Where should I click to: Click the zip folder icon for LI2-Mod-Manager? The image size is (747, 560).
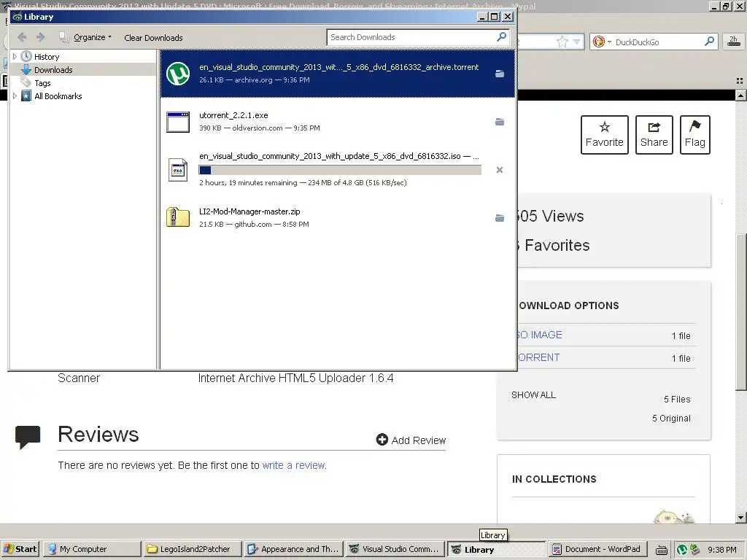coord(178,217)
